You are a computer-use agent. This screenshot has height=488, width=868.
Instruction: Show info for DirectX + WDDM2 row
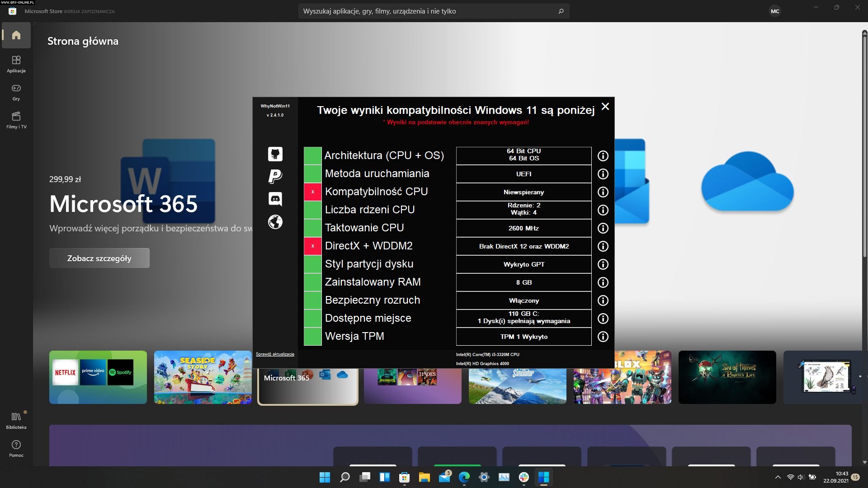[x=603, y=246]
